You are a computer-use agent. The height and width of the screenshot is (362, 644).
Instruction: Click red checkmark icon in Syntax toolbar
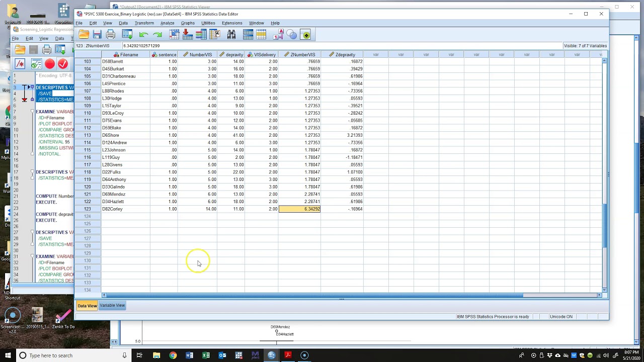pyautogui.click(x=63, y=64)
